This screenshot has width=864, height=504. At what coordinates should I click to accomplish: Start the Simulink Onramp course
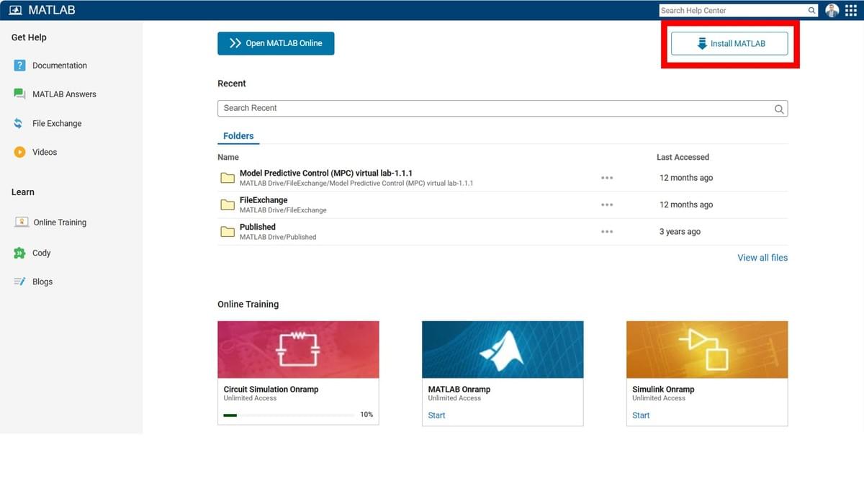coord(641,415)
